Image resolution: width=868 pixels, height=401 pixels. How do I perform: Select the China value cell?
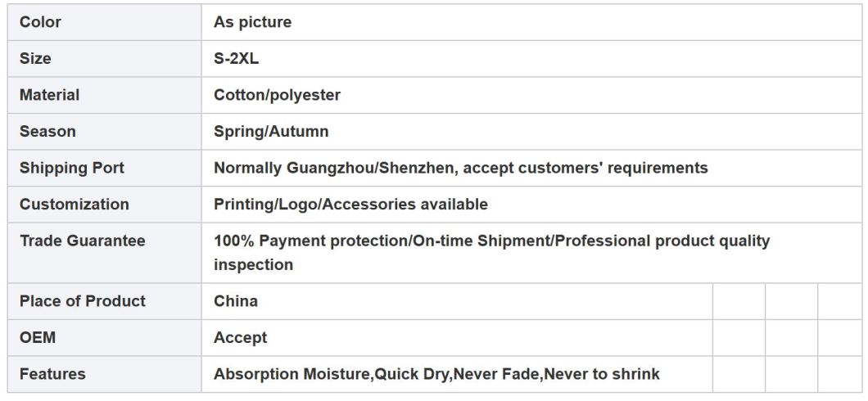click(x=457, y=301)
